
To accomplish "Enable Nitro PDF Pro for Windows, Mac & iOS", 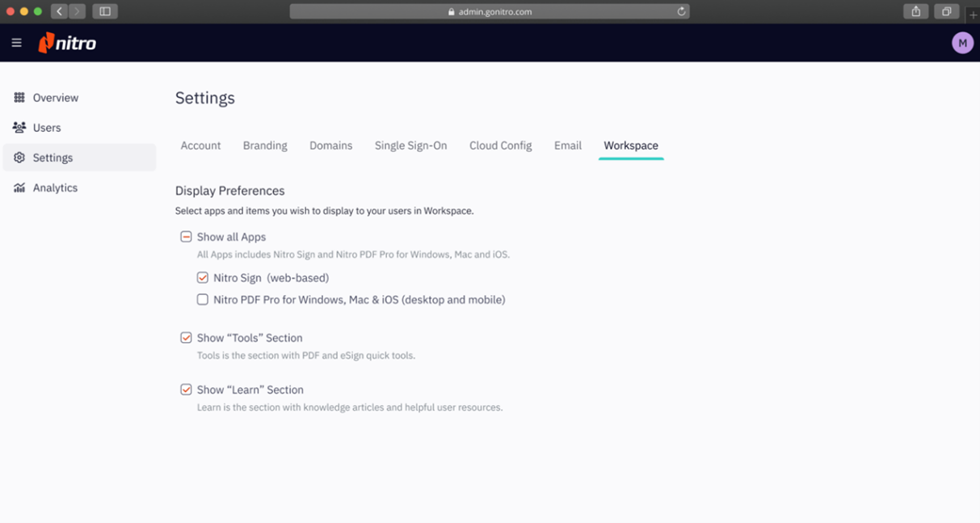I will point(202,299).
